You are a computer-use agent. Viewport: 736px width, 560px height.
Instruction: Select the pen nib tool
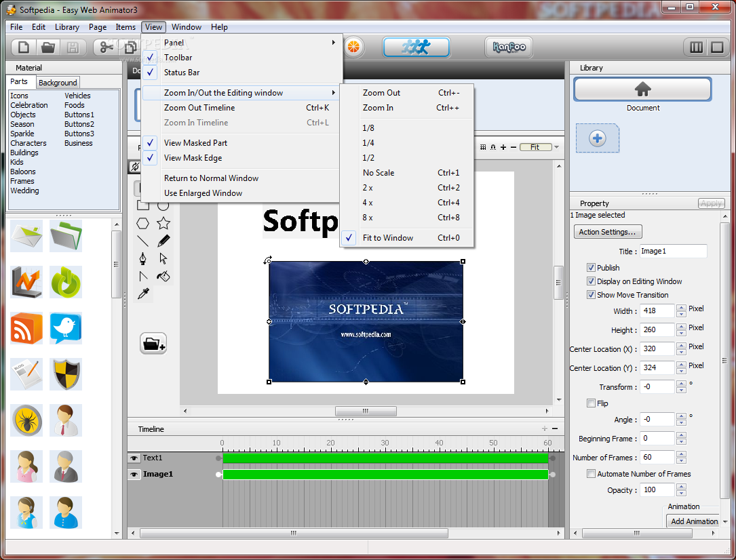142,259
